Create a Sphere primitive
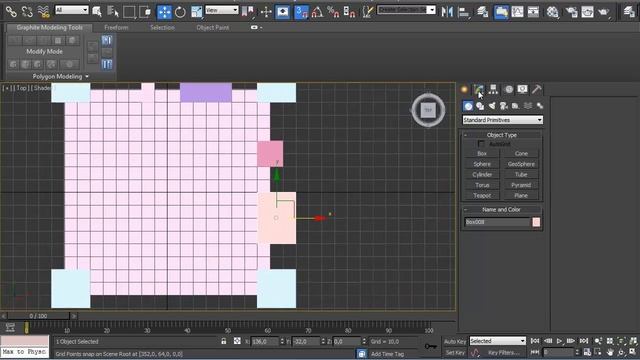The width and height of the screenshot is (640, 360). 482,164
